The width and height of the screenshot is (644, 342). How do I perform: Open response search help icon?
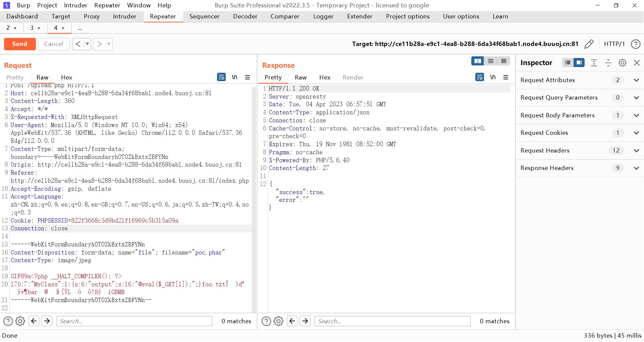coord(266,321)
